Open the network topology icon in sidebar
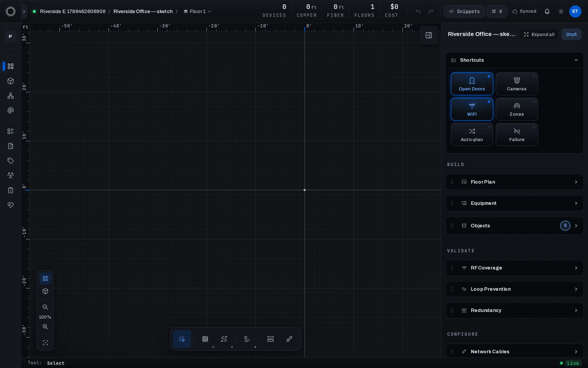The width and height of the screenshot is (588, 368). [x=10, y=96]
